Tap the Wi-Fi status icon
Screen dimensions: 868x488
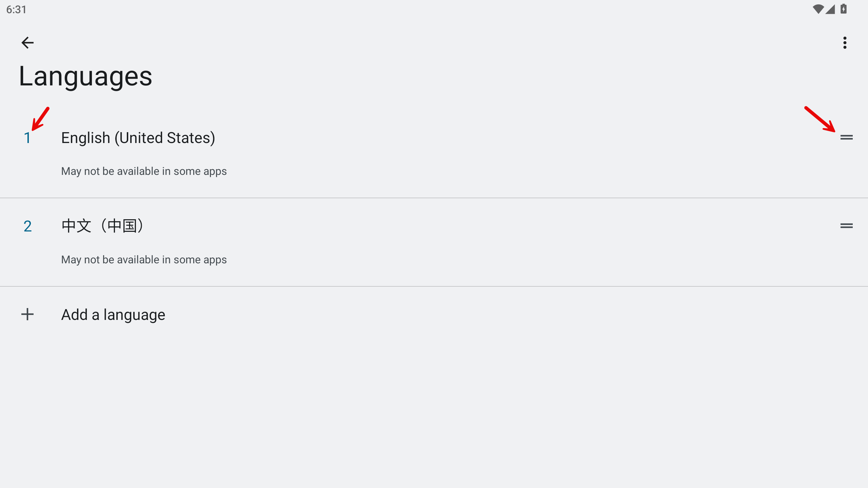(x=818, y=9)
